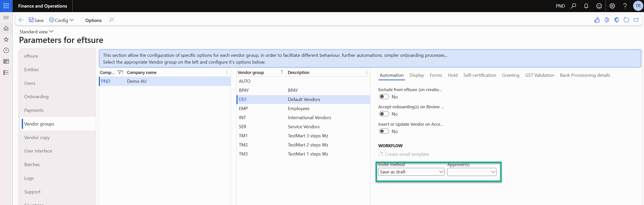644x205 pixels.
Task: Click the back arrow button
Action: (22, 20)
